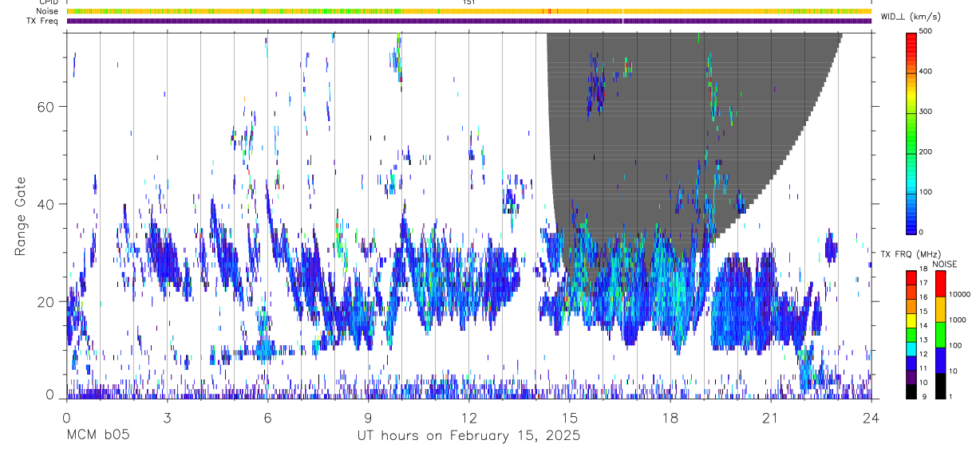
Task: Click the black 9 MHz swatch in TX FRQ legend
Action: 911,391
